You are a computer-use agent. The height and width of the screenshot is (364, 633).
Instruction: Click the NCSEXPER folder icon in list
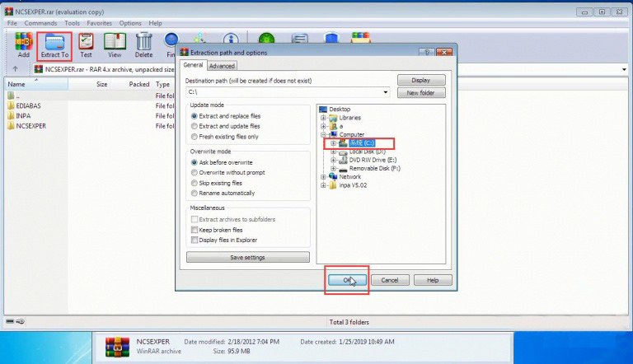(x=11, y=126)
